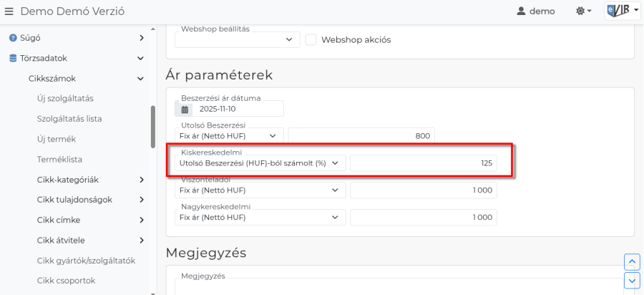Click the scroll down arrow button
Viewport: 644px width, 295px height.
pos(631,280)
